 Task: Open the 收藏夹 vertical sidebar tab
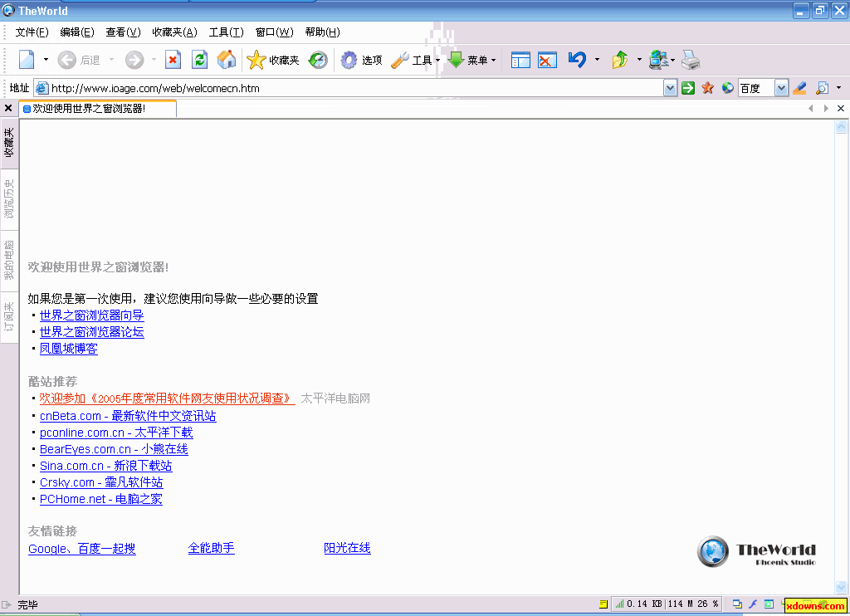9,143
